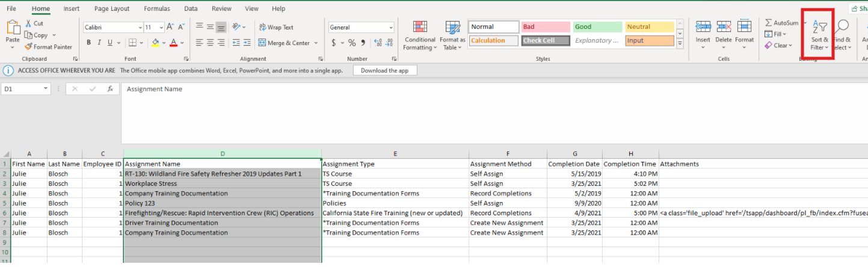The image size is (868, 267).
Task: Increase indent
Action: coord(247,43)
